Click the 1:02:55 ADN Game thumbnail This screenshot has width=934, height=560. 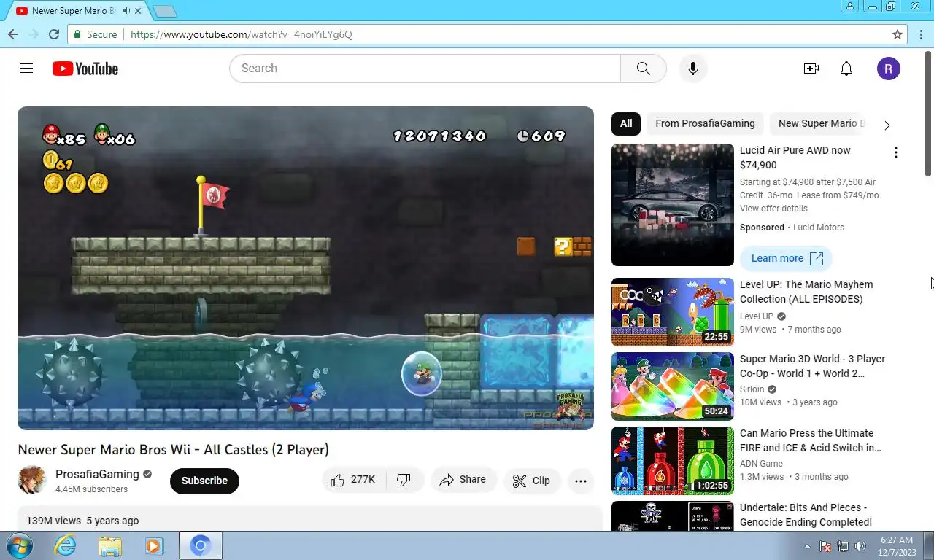673,461
